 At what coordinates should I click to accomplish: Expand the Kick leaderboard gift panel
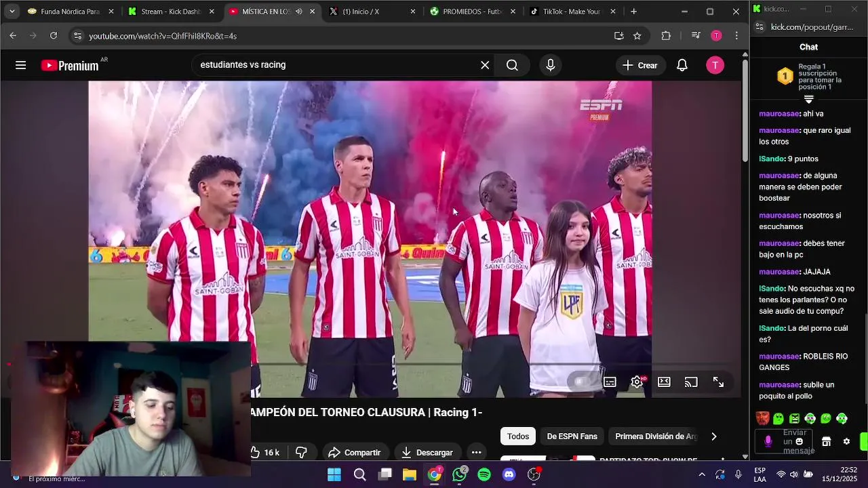pos(808,100)
